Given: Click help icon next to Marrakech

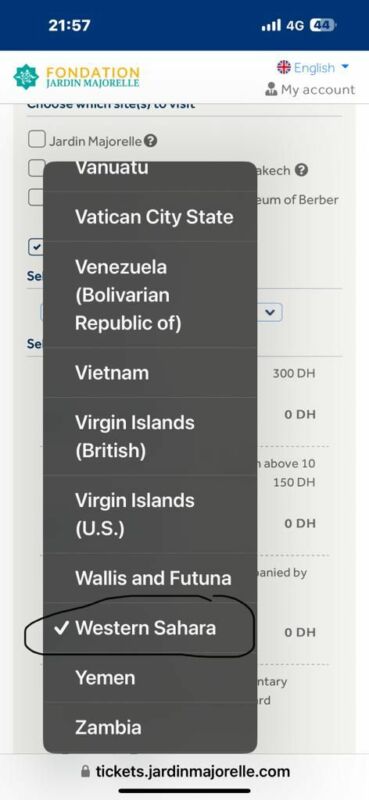Looking at the screenshot, I should [x=302, y=170].
